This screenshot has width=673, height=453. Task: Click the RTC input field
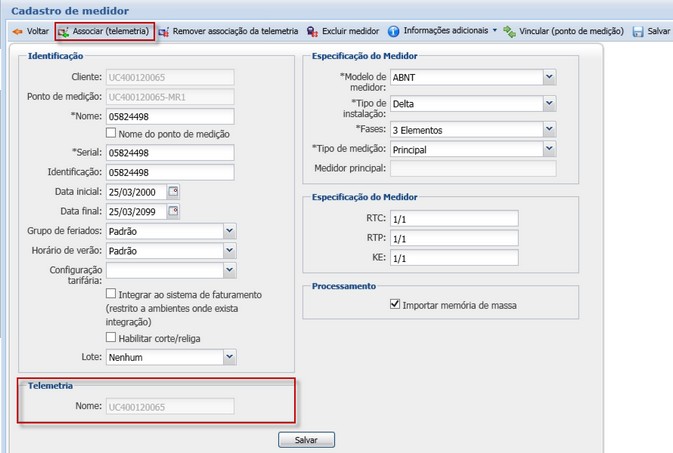(x=453, y=219)
